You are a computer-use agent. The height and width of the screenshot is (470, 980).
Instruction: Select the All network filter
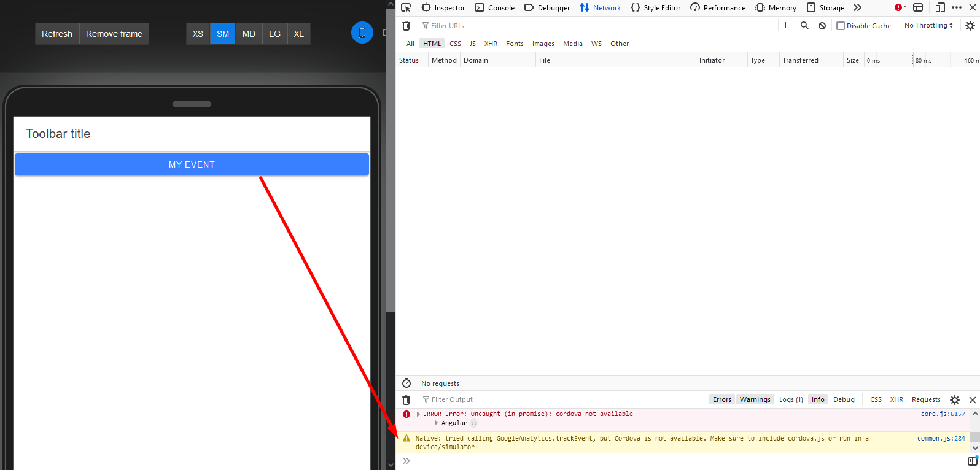pos(410,44)
